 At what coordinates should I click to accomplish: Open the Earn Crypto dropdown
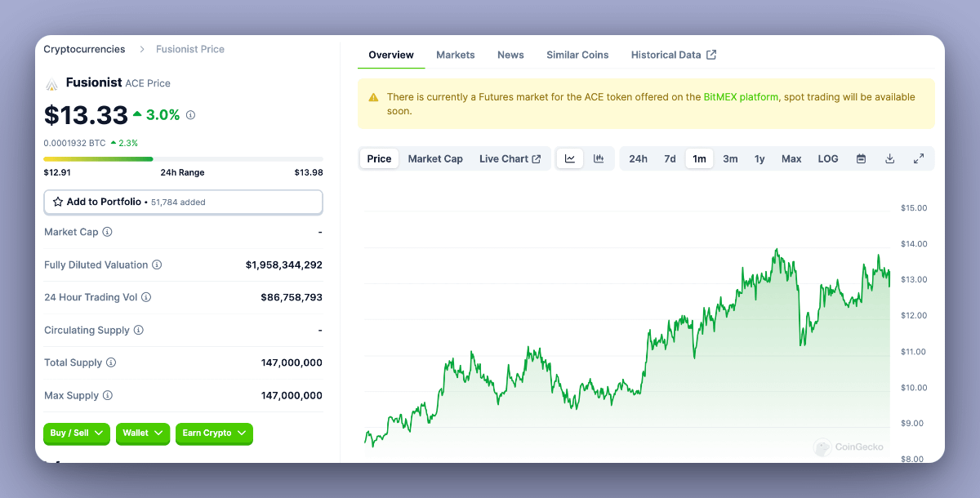[214, 434]
